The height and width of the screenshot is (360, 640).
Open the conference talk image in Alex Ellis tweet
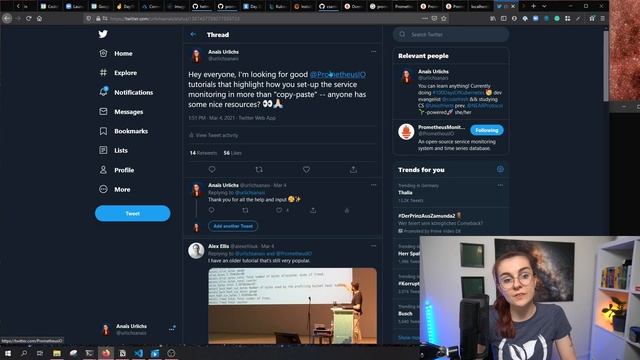293,306
